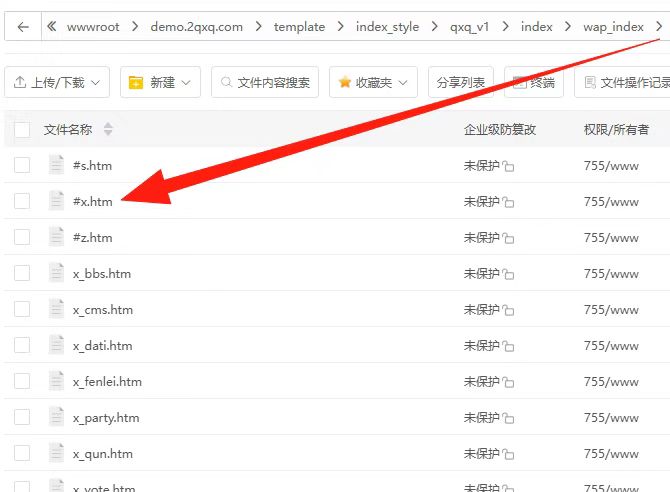Image resolution: width=670 pixels, height=492 pixels.
Task: Tick the select-all checkbox in header
Action: (x=22, y=129)
